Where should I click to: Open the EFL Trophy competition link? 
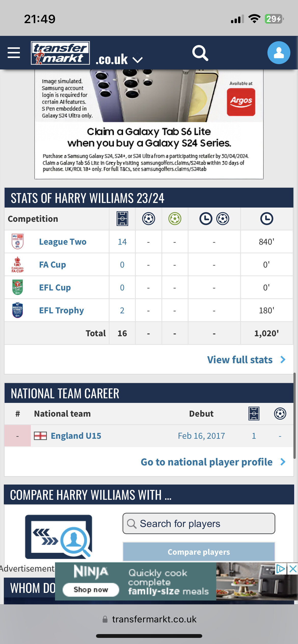(61, 310)
